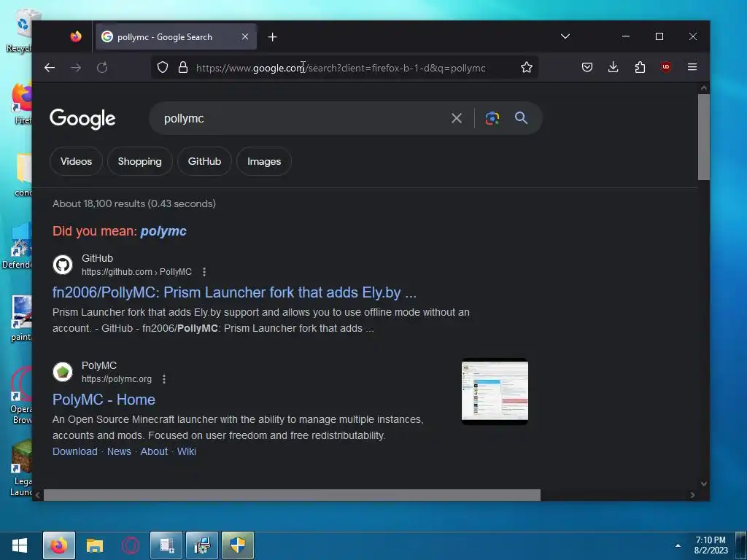Follow the Download sitelink under PolyMC
The width and height of the screenshot is (747, 560).
pos(75,451)
